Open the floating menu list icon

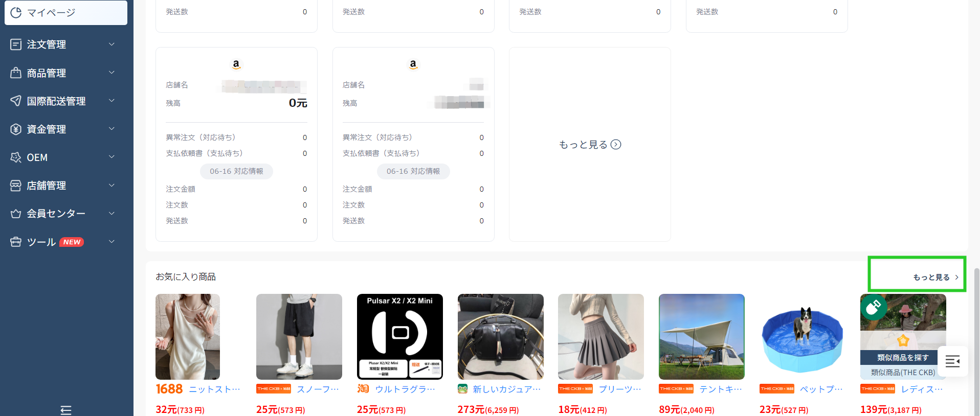(952, 362)
